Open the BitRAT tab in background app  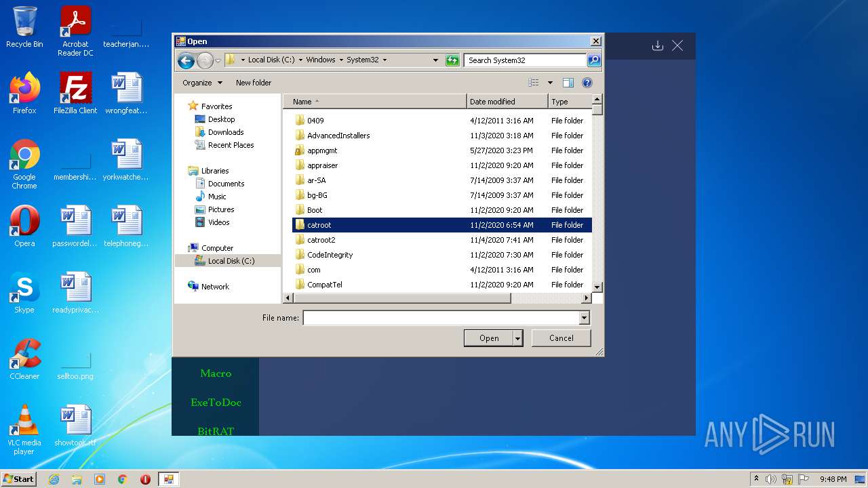(x=216, y=430)
